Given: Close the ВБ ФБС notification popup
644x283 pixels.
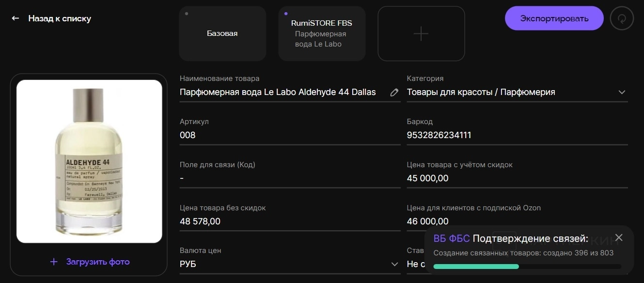Looking at the screenshot, I should coord(618,237).
